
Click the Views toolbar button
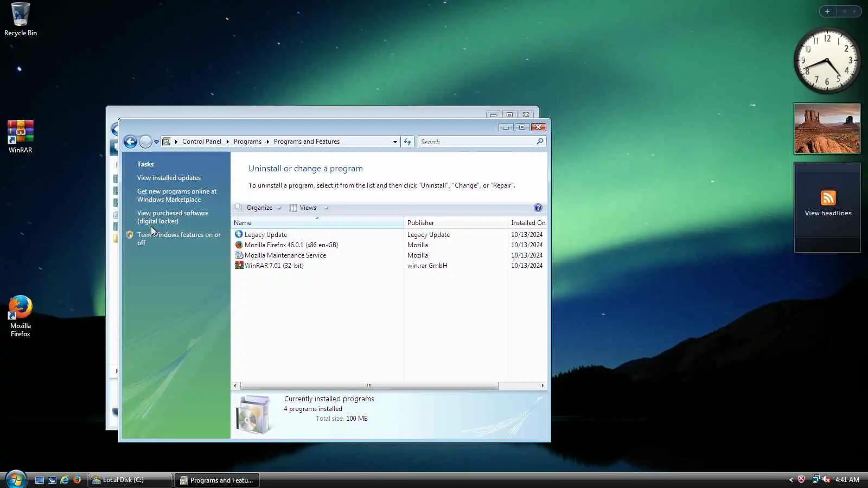(x=303, y=208)
